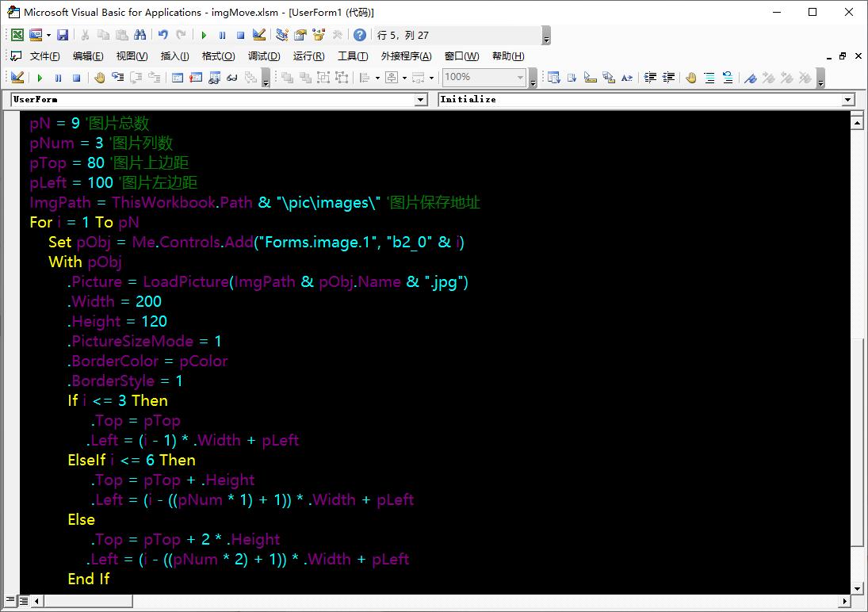
Task: Click the code window scroll-down arrow
Action: pos(856,588)
